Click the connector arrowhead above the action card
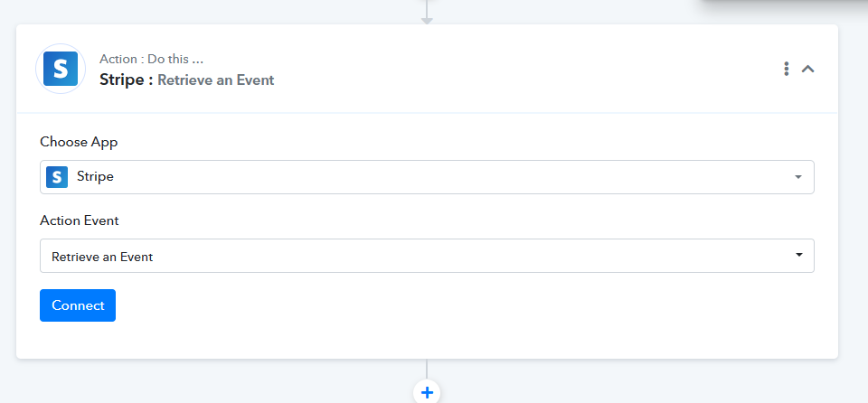868x403 pixels. (x=427, y=21)
